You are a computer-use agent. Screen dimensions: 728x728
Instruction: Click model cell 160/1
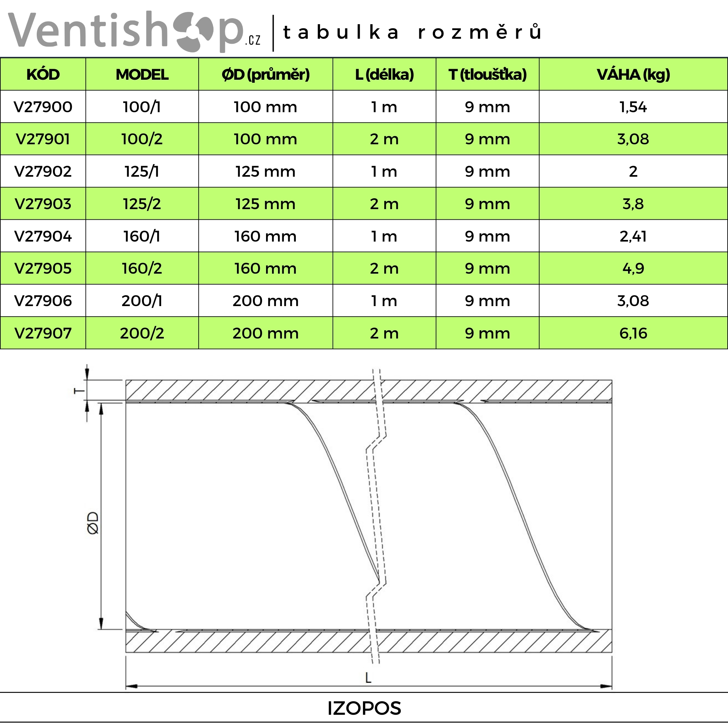pyautogui.click(x=142, y=236)
